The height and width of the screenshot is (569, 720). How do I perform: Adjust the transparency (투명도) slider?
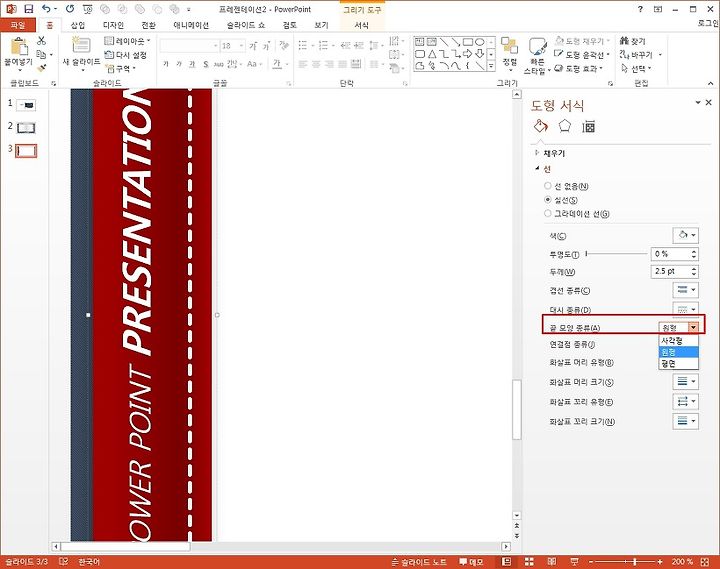point(616,254)
